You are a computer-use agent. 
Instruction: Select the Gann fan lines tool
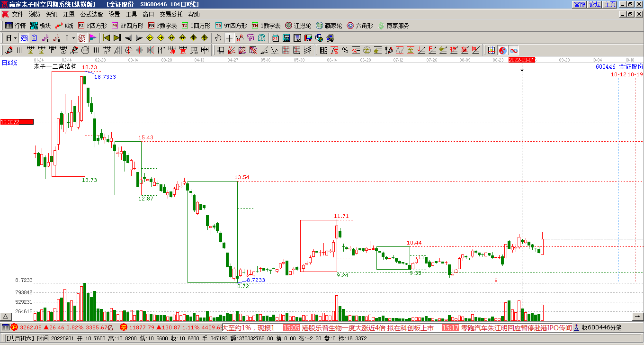(231, 50)
